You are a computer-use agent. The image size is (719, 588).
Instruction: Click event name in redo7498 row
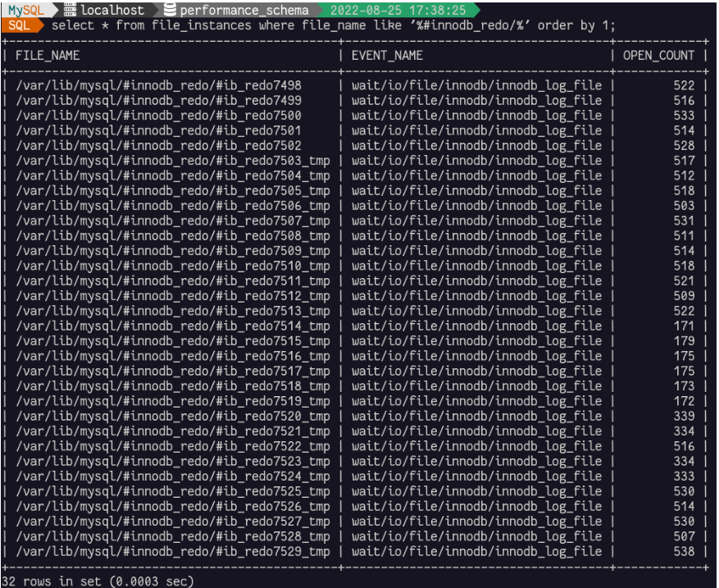pos(477,85)
